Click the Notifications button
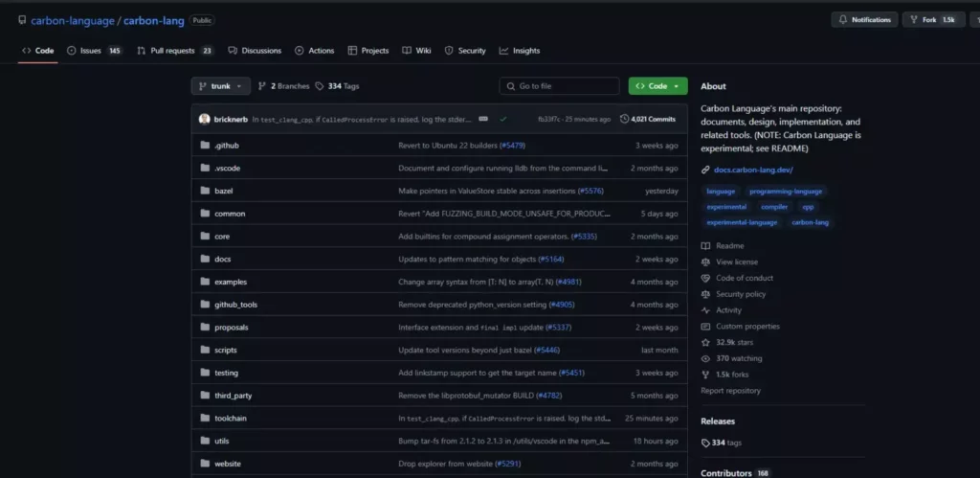 point(864,20)
